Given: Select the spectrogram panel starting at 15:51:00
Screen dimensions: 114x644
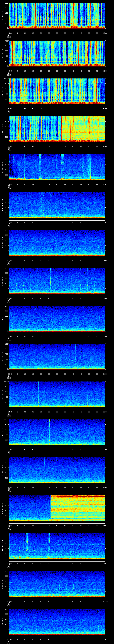Looking at the screenshot, I should (x=57, y=280).
